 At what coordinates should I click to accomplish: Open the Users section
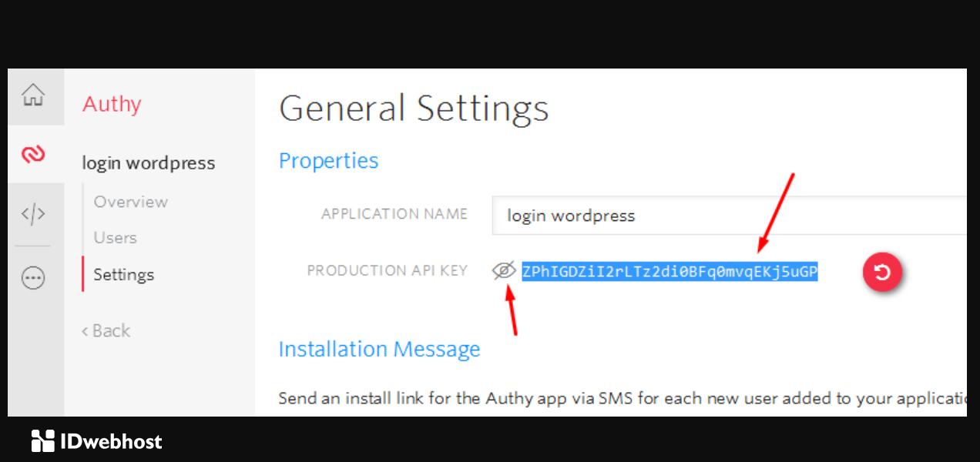click(x=115, y=237)
